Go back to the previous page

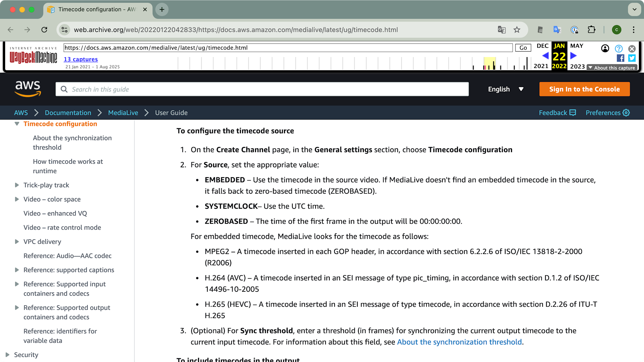pyautogui.click(x=11, y=30)
